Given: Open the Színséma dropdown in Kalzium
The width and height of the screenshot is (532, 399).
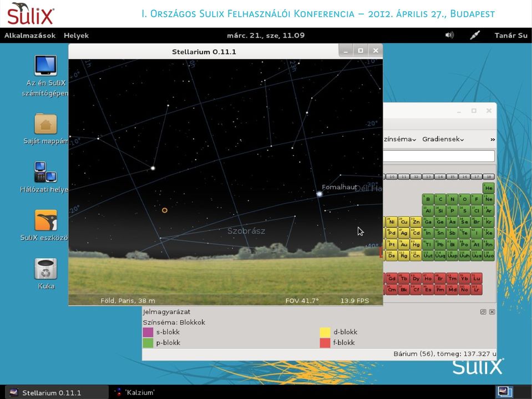Looking at the screenshot, I should [x=399, y=139].
